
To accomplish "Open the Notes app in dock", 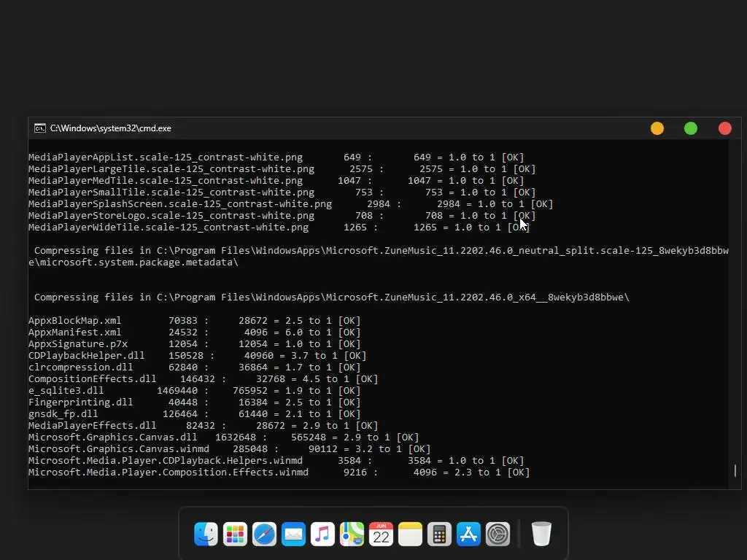I will tap(410, 534).
